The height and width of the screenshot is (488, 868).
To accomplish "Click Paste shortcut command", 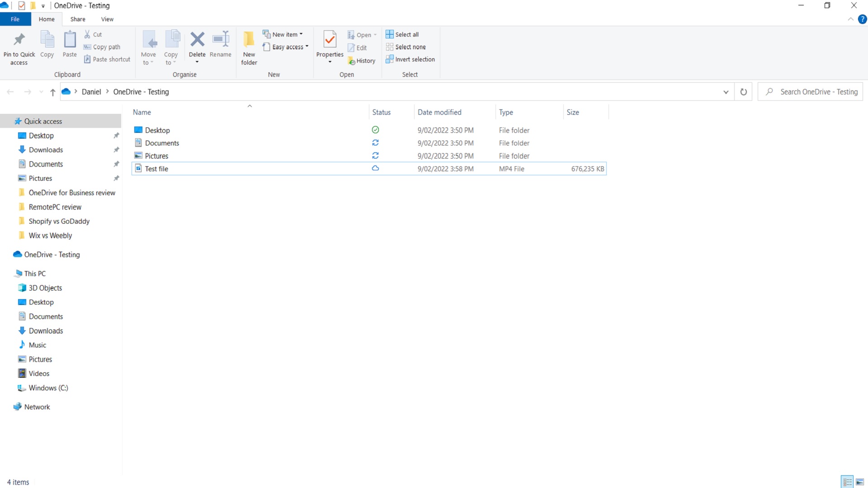I will click(107, 59).
